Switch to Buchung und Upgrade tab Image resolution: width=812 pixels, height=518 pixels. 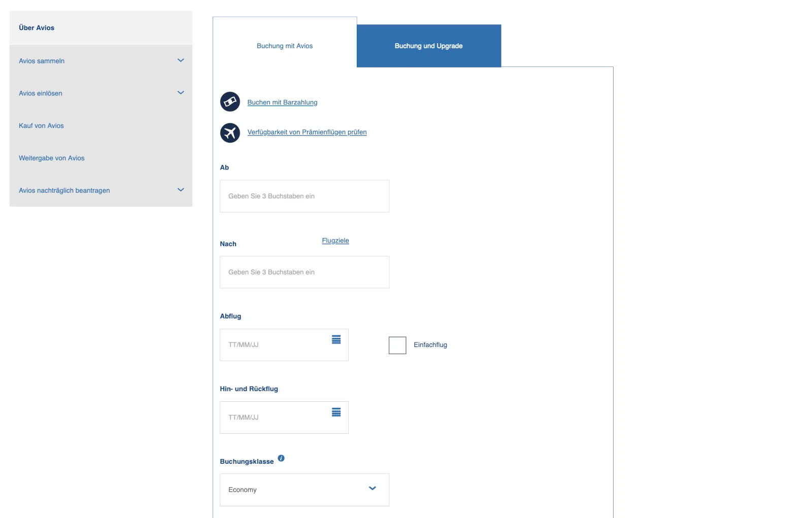click(x=429, y=46)
